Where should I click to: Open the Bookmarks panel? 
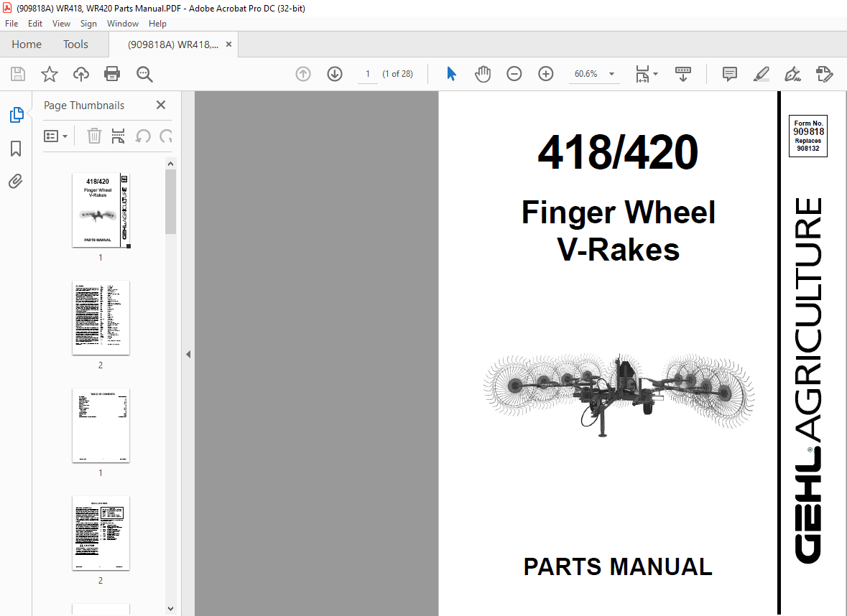16,148
